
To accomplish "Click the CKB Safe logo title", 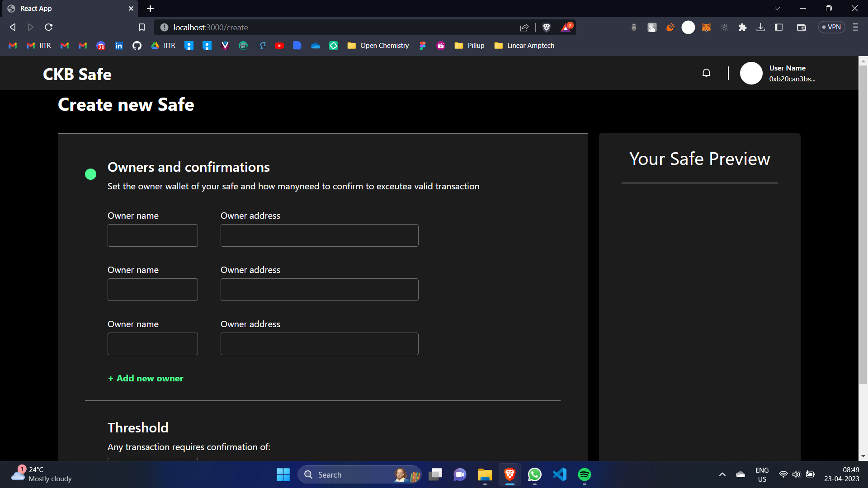I will [x=77, y=74].
